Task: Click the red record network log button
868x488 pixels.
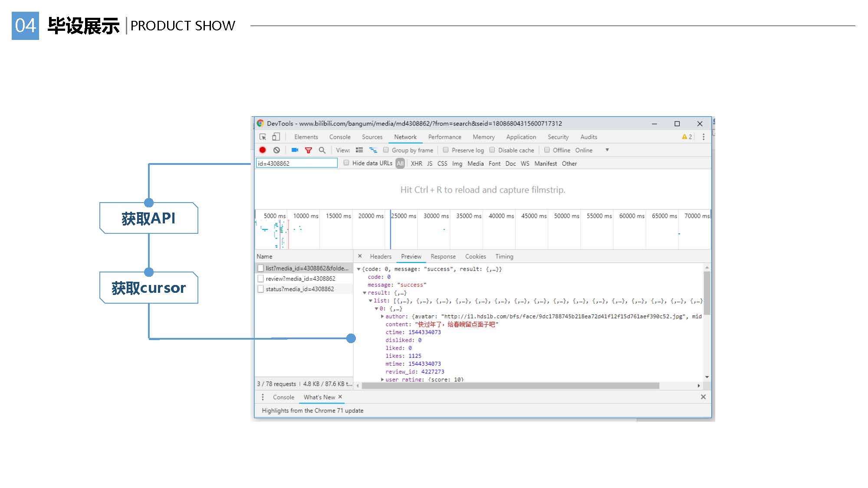Action: click(263, 150)
